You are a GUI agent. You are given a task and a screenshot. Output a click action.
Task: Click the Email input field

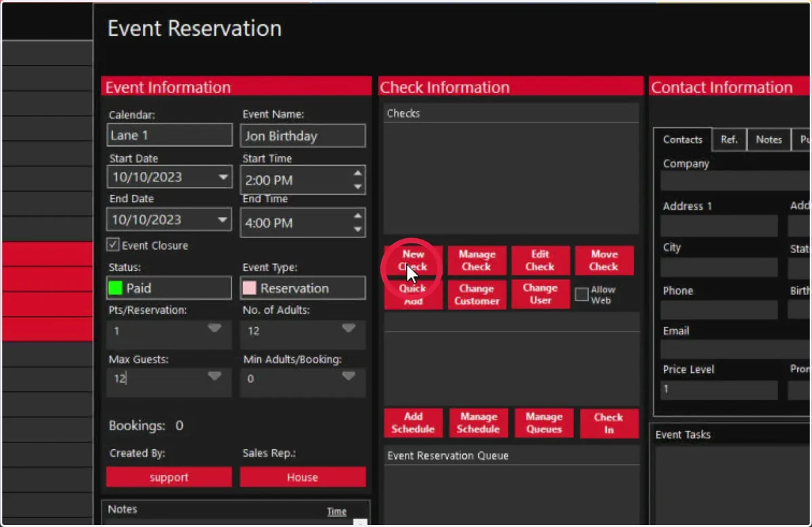point(736,349)
